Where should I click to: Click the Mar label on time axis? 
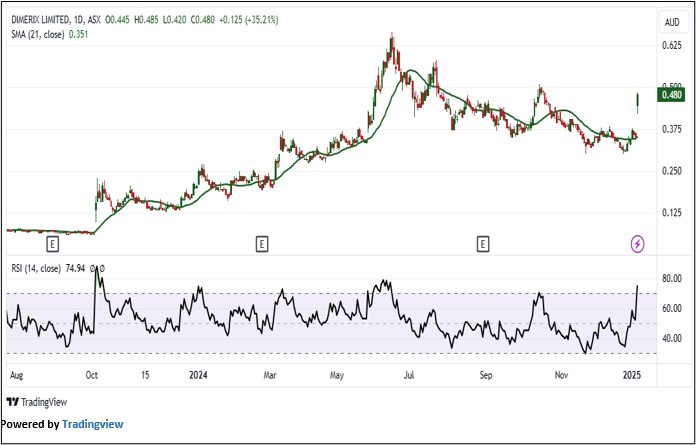pos(270,375)
